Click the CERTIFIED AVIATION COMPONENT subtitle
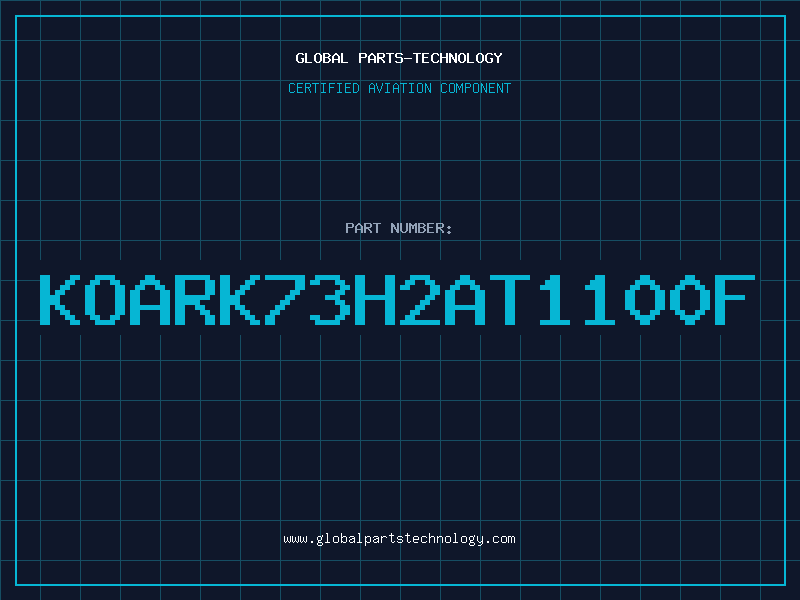 coord(399,88)
